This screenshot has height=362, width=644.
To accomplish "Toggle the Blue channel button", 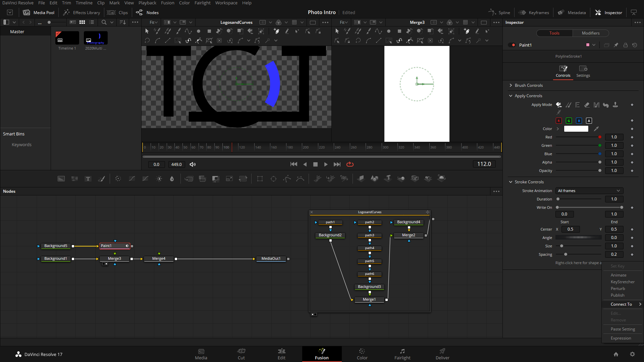I will pyautogui.click(x=579, y=121).
